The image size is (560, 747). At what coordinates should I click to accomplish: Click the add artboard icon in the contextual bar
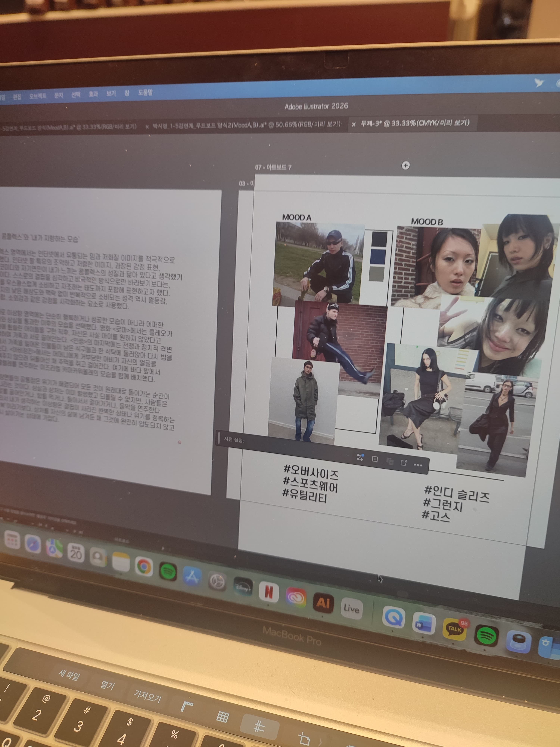click(x=375, y=459)
